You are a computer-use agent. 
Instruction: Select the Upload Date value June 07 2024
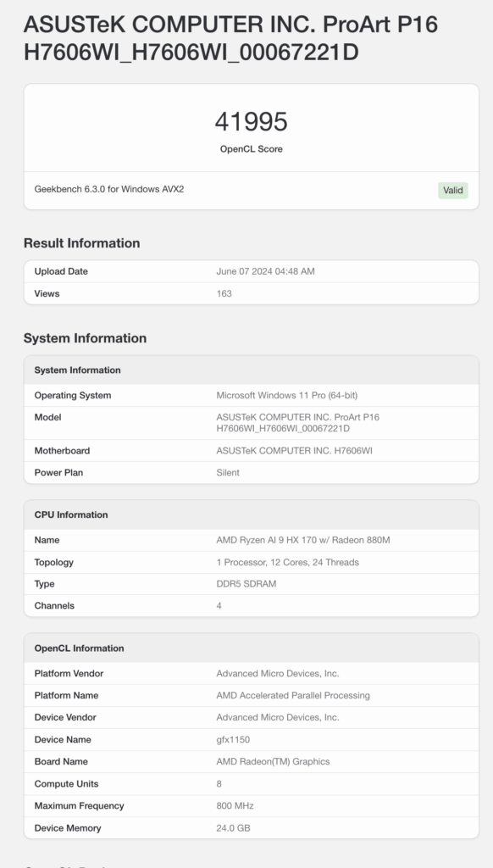coord(266,271)
